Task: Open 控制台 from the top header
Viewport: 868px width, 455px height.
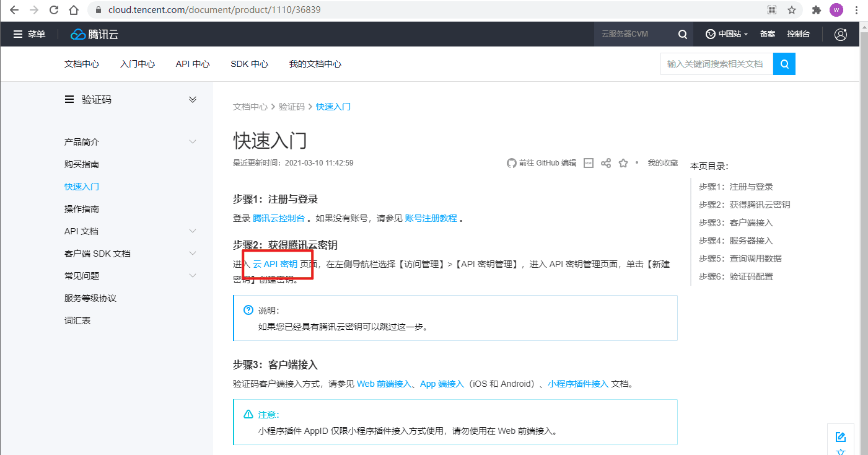Action: click(799, 34)
